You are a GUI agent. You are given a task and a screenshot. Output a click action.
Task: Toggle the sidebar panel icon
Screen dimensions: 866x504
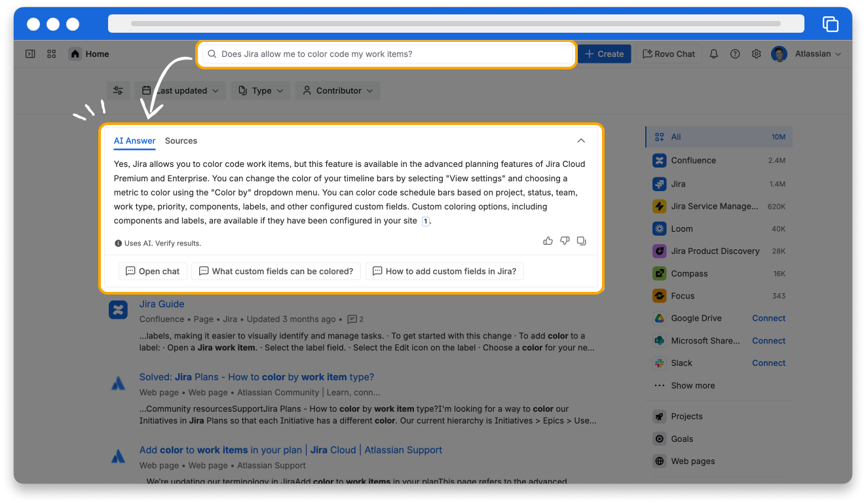point(30,54)
